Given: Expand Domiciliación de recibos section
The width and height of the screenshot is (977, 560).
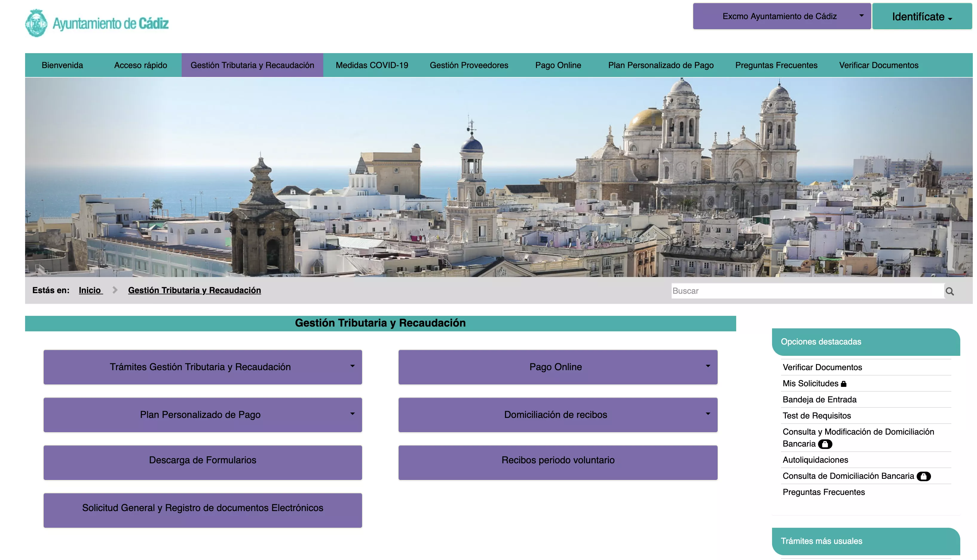Looking at the screenshot, I should click(558, 415).
